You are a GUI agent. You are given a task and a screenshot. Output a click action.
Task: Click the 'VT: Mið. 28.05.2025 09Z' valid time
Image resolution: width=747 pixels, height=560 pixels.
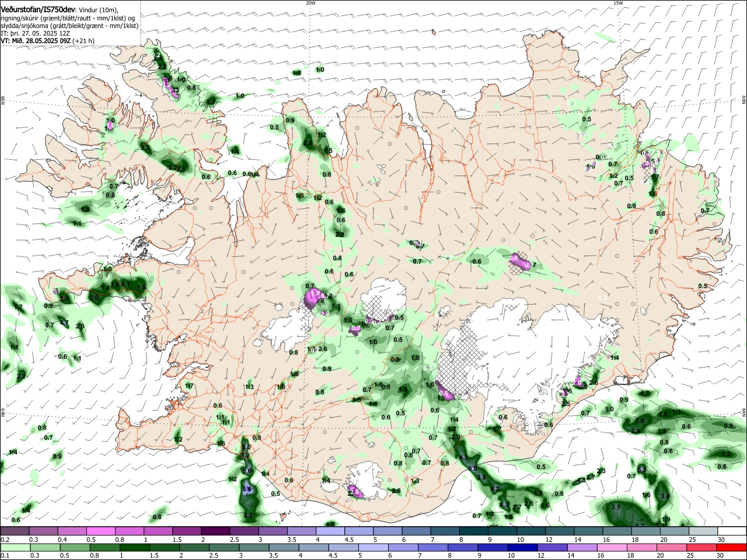pos(36,41)
